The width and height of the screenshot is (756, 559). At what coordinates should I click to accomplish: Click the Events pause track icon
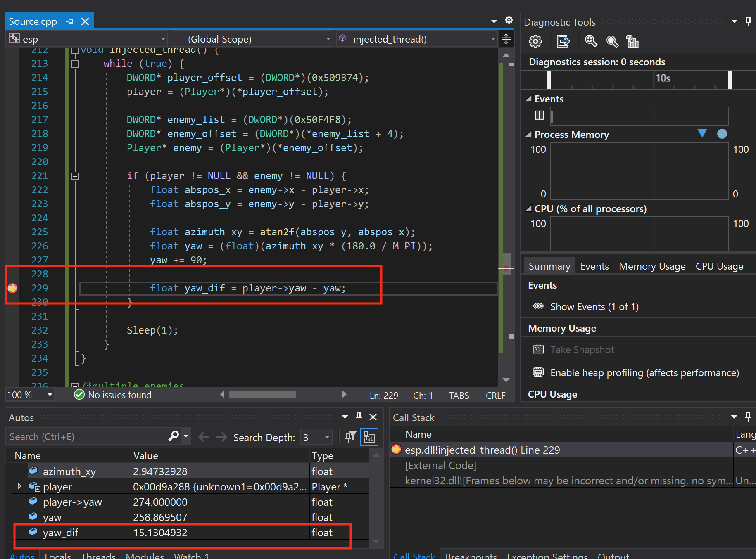540,115
